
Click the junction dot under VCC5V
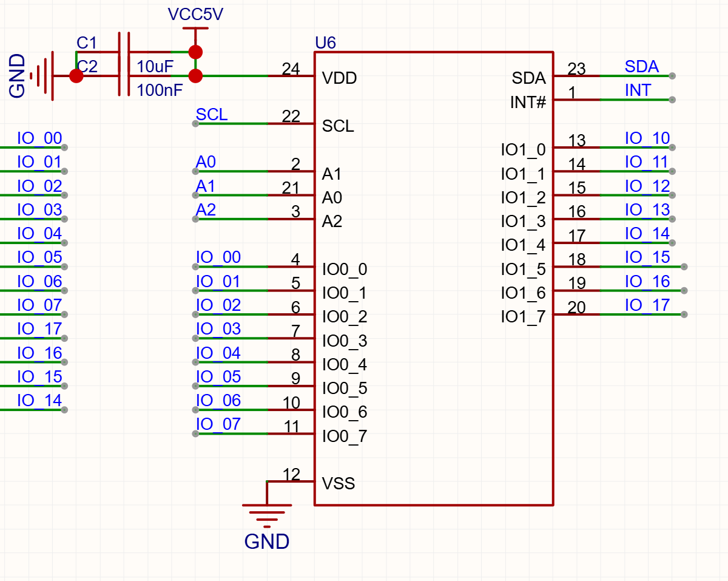pos(195,52)
